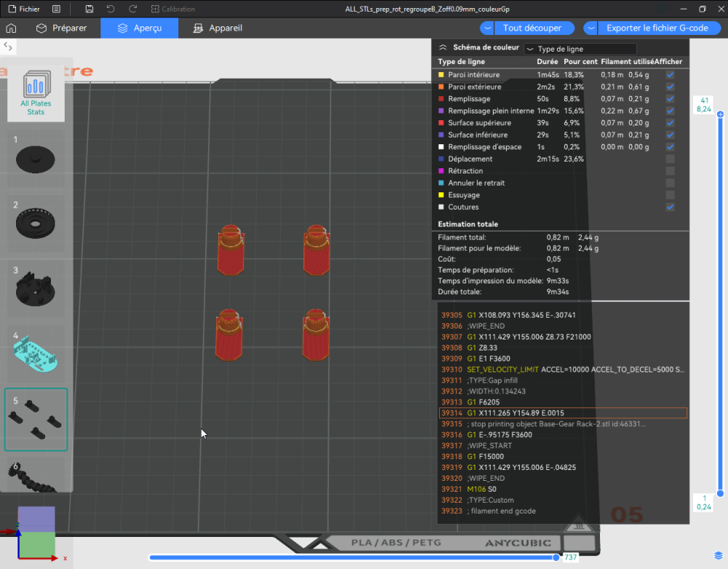Open the Type de ligne dropdown
The width and height of the screenshot is (728, 569).
580,49
